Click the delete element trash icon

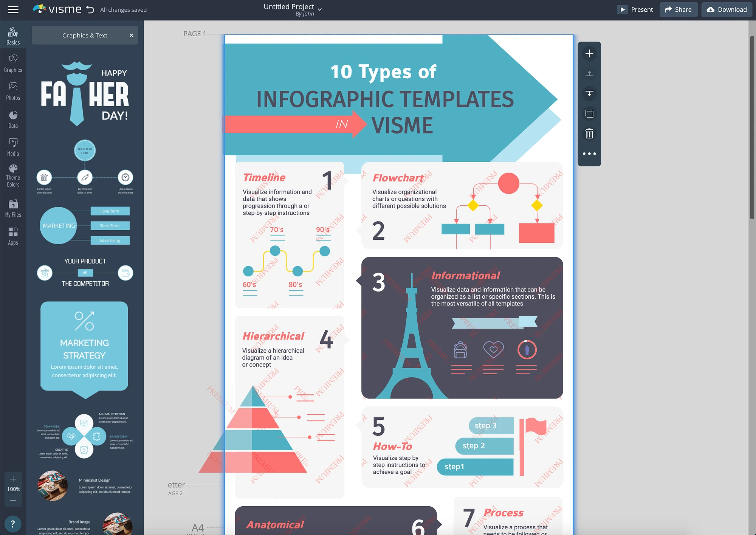(x=589, y=133)
